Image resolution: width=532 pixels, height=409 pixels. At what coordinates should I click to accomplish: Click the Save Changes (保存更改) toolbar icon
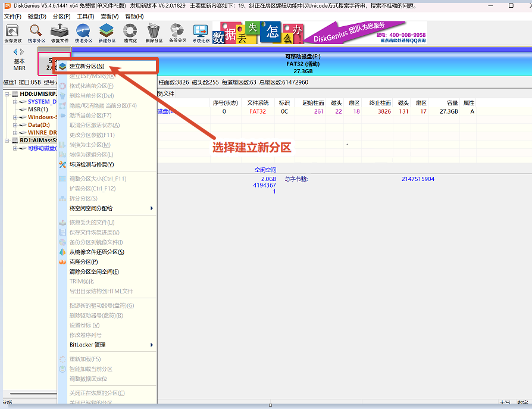point(13,33)
